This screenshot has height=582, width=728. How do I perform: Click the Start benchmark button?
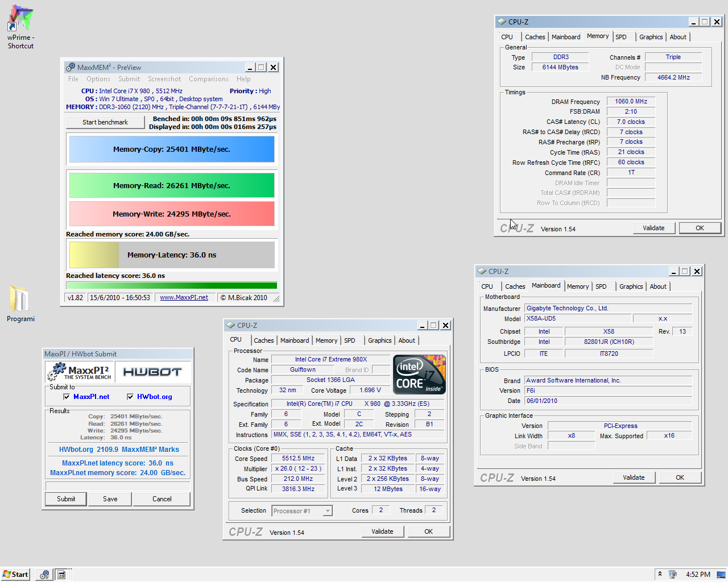click(105, 122)
